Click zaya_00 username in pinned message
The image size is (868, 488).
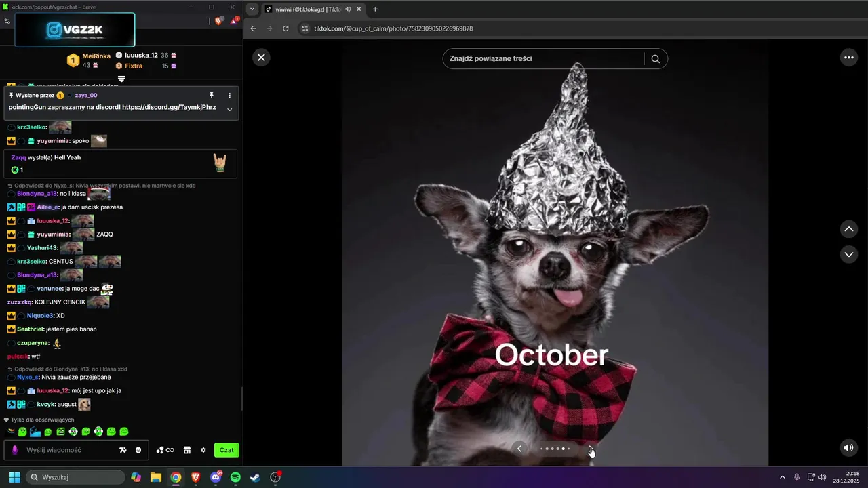[x=86, y=96]
